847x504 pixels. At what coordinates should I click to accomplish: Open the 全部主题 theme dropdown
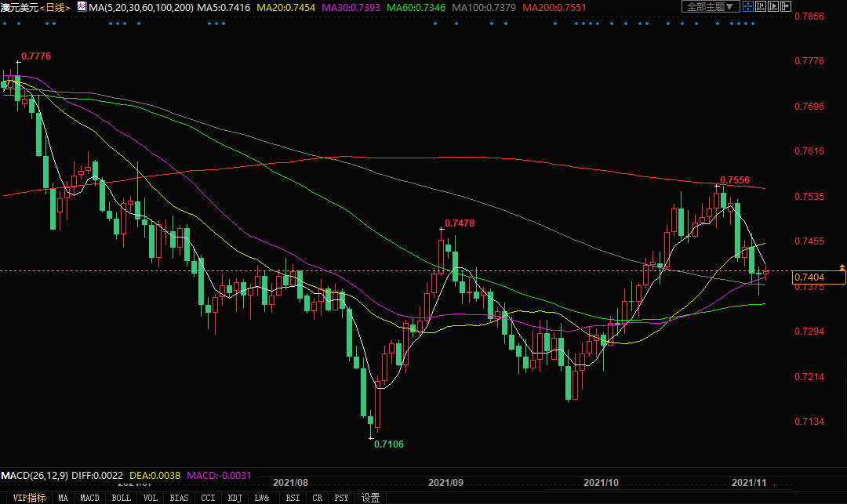[x=710, y=6]
